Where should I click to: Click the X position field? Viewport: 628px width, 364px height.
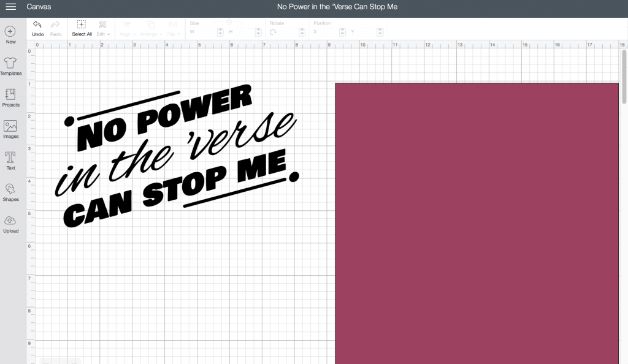point(329,32)
